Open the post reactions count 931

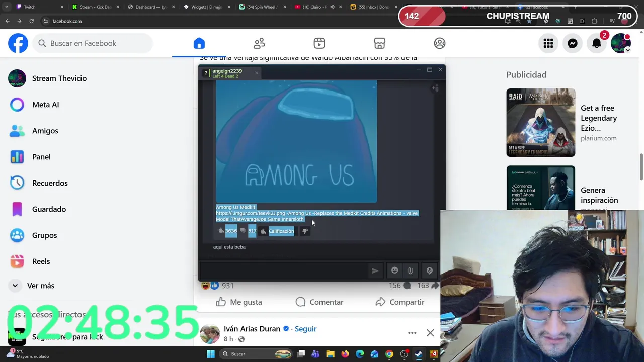[x=227, y=286]
